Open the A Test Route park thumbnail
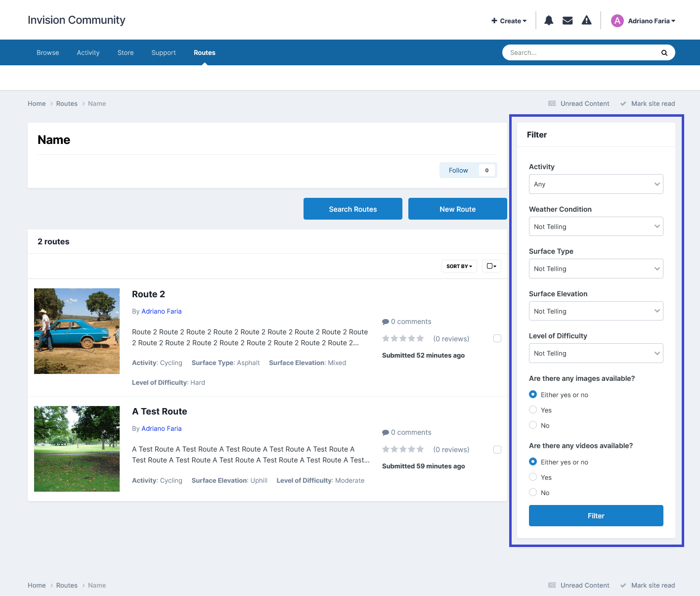 click(x=77, y=449)
